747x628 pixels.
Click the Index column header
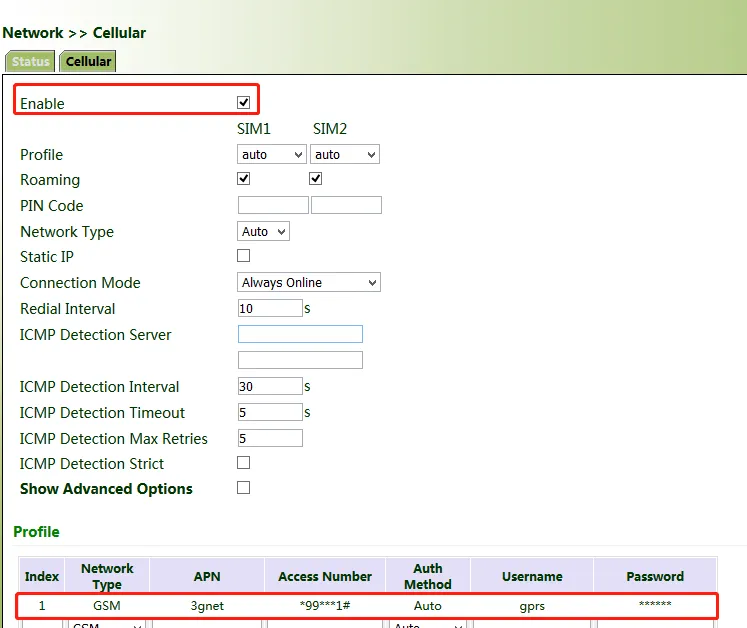(42, 576)
